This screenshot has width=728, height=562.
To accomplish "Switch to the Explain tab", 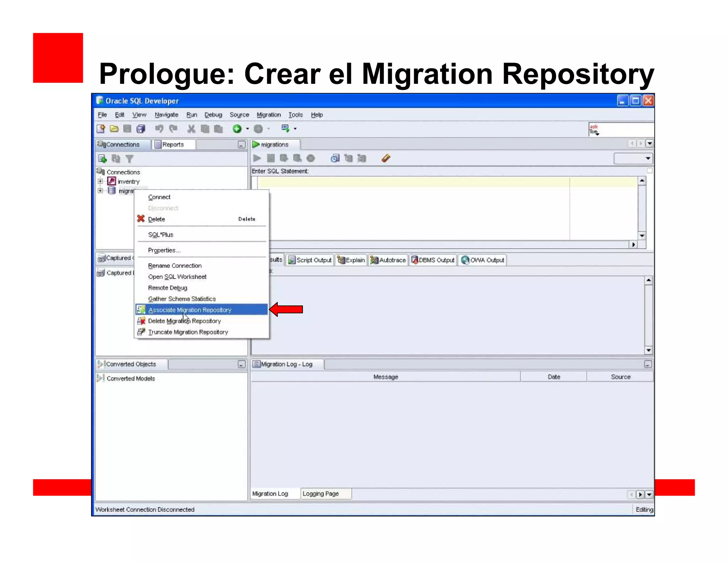I will 351,260.
